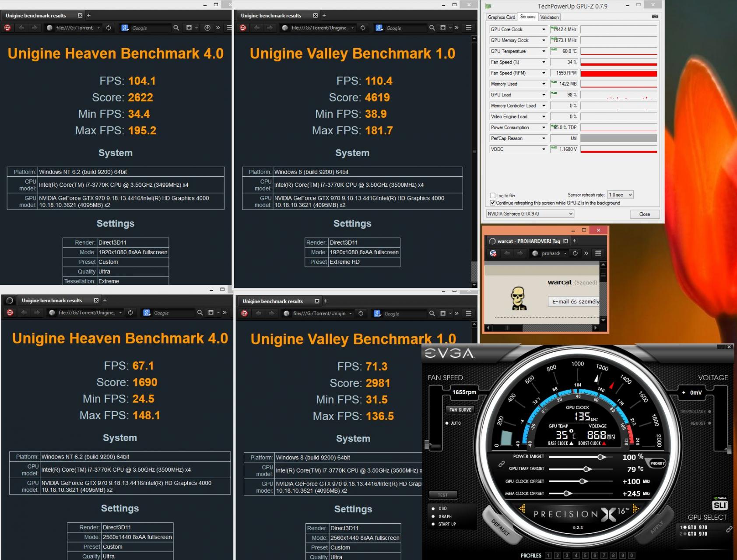Click the GPU-Z screenshot camera icon

pyautogui.click(x=655, y=17)
